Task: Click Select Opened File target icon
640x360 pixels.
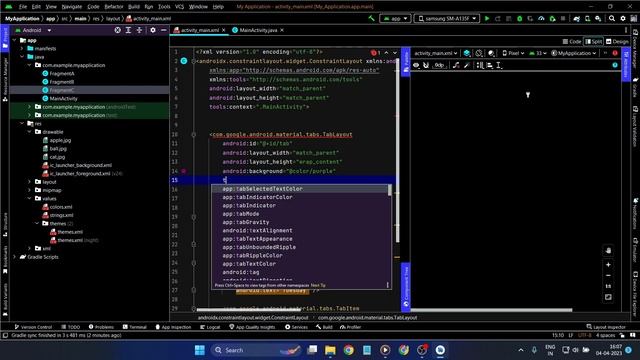Action: [x=118, y=30]
